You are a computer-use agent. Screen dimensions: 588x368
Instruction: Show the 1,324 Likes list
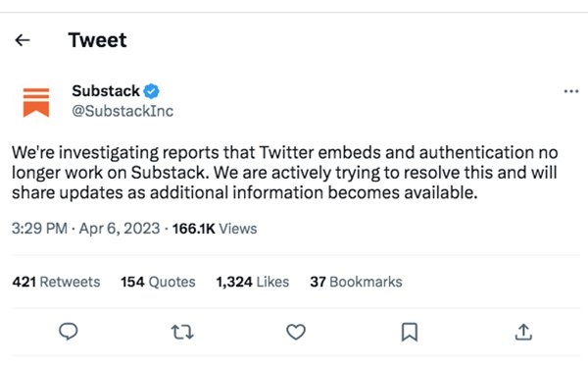(x=253, y=282)
